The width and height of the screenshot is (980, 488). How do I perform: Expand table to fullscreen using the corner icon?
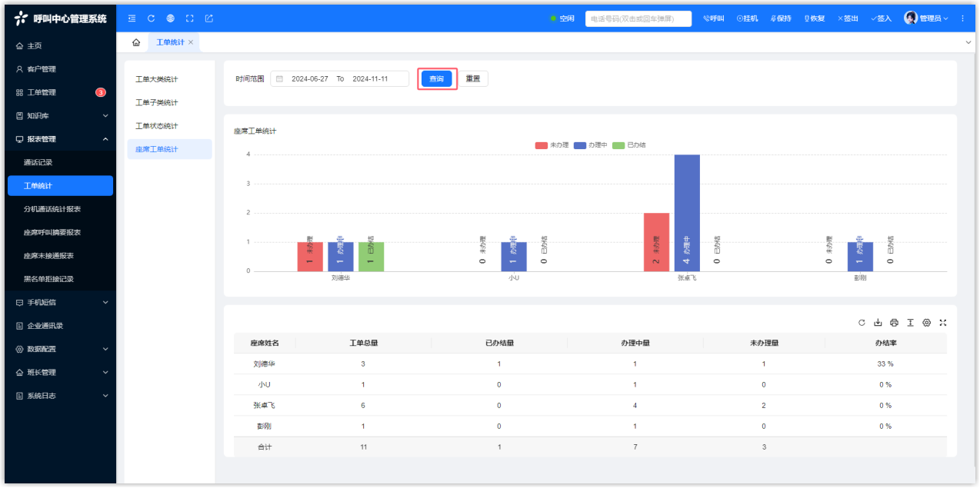click(942, 323)
